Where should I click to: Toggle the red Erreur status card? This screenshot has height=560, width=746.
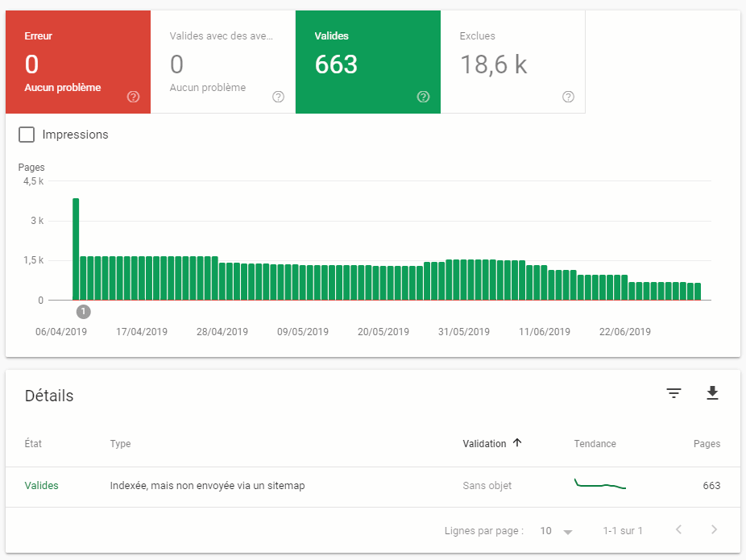click(78, 62)
